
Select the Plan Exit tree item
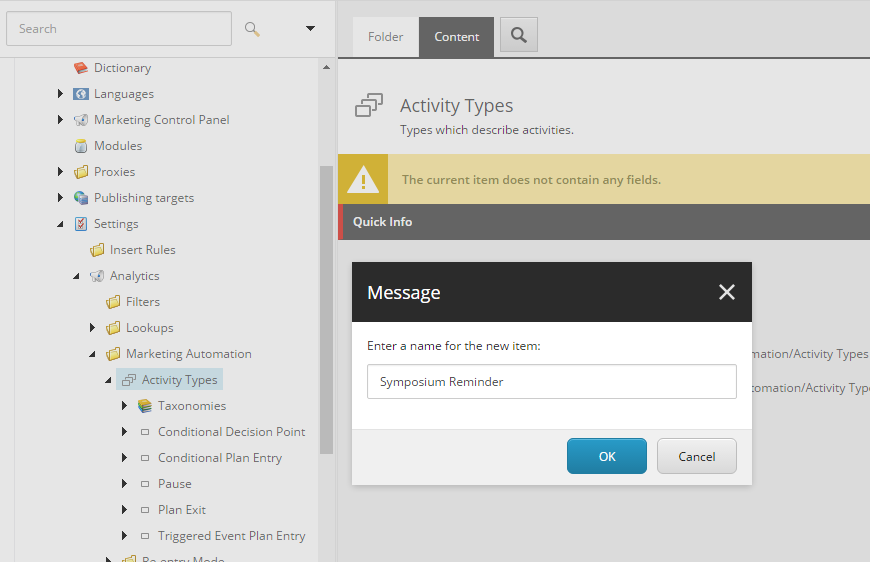182,510
